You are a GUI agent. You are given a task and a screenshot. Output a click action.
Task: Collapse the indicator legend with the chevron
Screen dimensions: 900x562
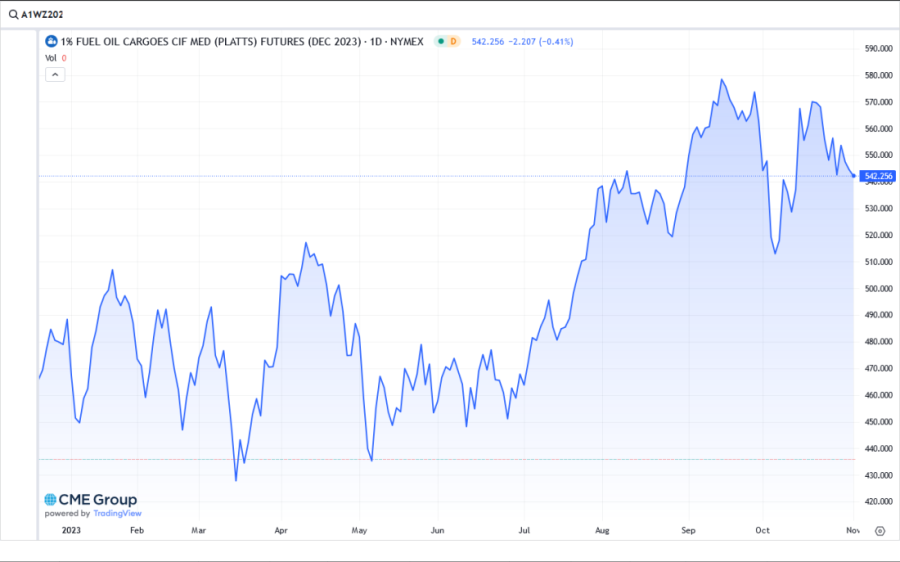(54, 74)
